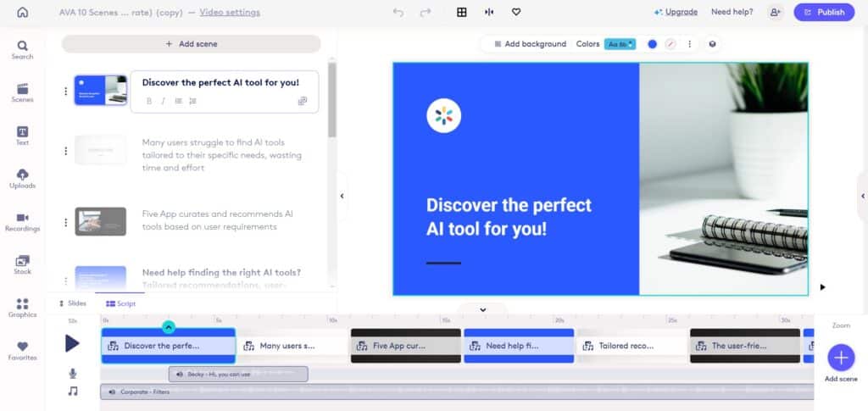Open more options next to the Colors controls

point(689,44)
